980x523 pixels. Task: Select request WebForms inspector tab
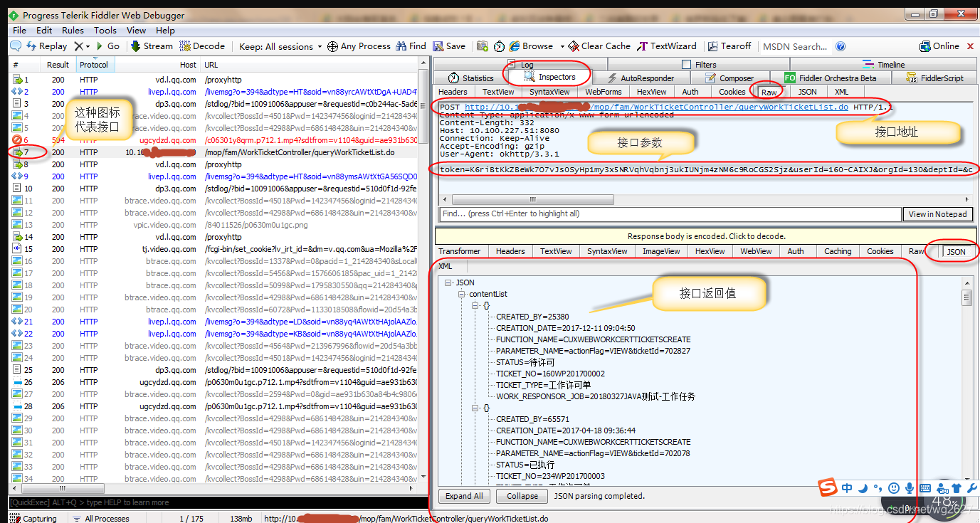coord(604,92)
